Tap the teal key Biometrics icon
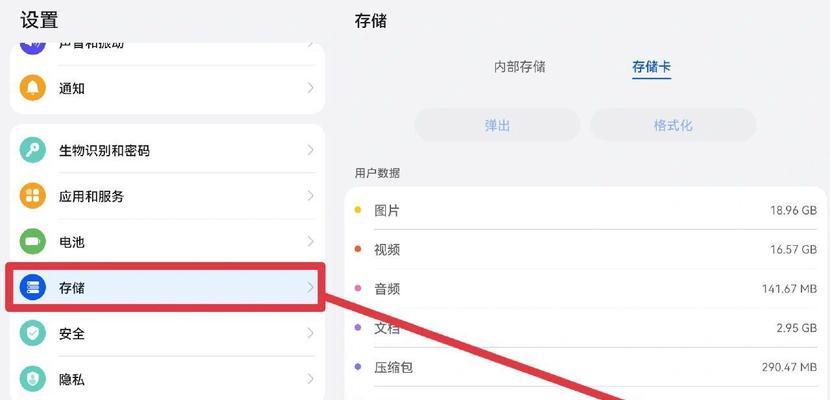The height and width of the screenshot is (400, 830). pyautogui.click(x=33, y=150)
